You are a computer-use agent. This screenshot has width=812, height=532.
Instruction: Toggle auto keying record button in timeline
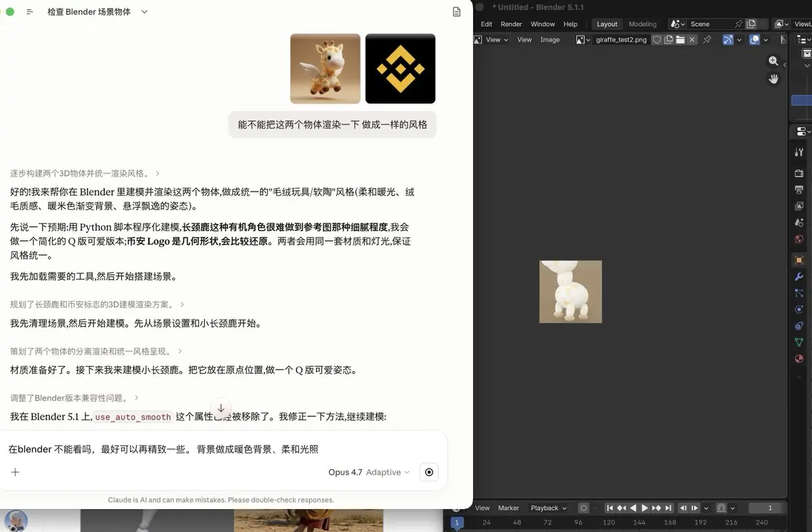[584, 508]
